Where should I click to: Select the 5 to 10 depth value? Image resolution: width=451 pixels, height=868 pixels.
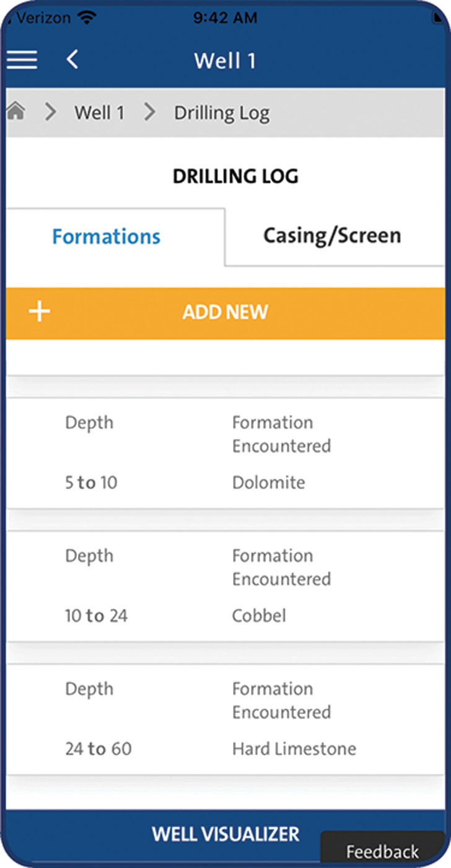click(x=91, y=482)
